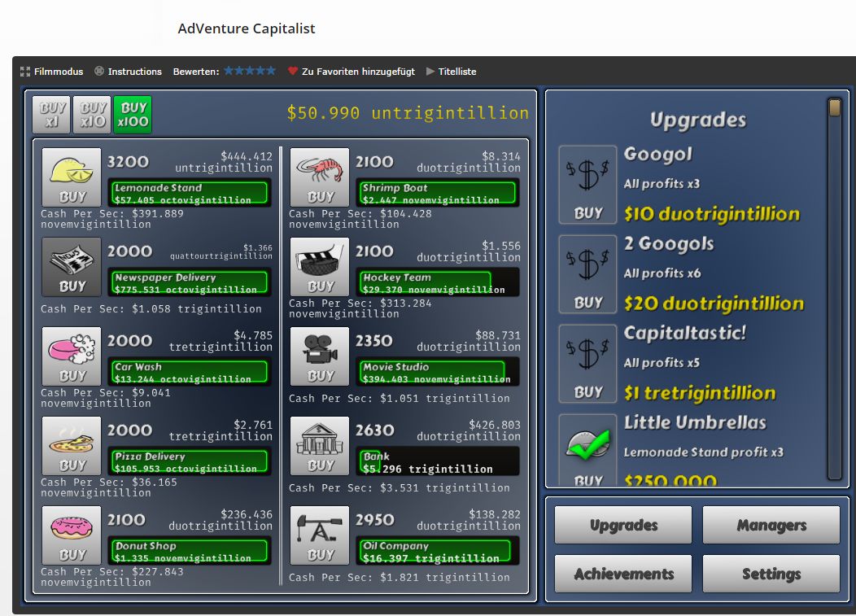The image size is (856, 616).
Task: Rate the game with five stars
Action: tap(271, 71)
